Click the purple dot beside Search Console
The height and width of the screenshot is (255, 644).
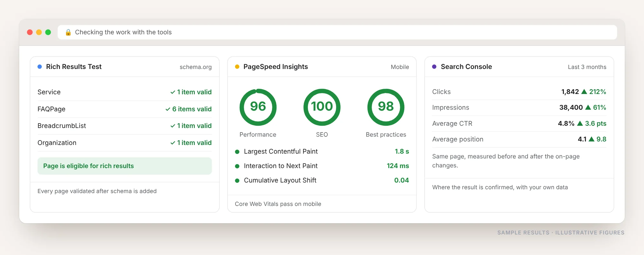(434, 67)
